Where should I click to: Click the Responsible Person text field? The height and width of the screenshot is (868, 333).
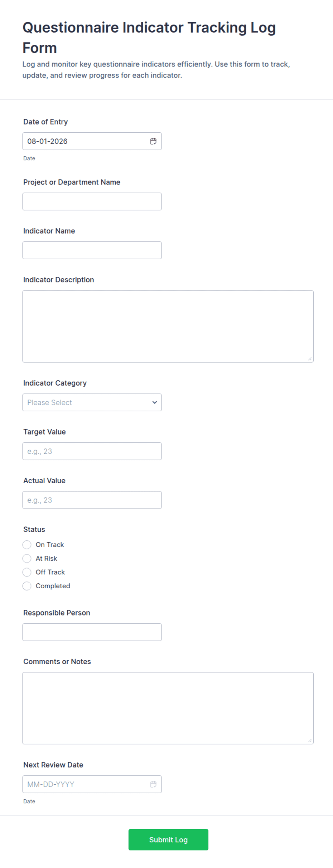pyautogui.click(x=92, y=632)
